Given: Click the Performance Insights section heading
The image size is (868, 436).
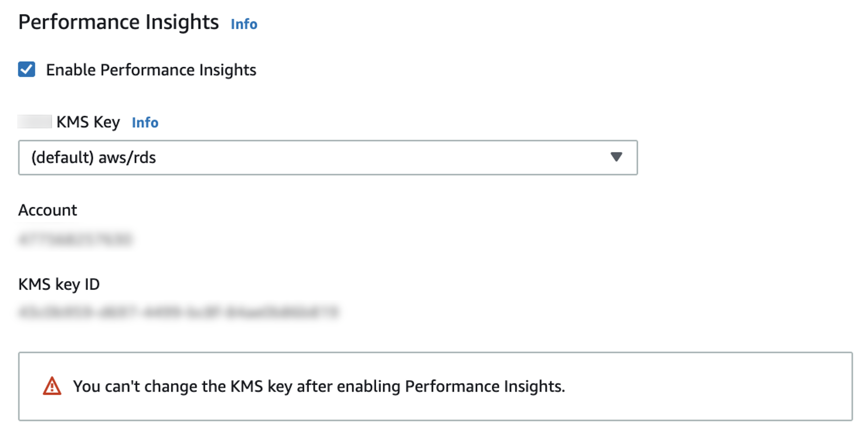Looking at the screenshot, I should tap(118, 22).
